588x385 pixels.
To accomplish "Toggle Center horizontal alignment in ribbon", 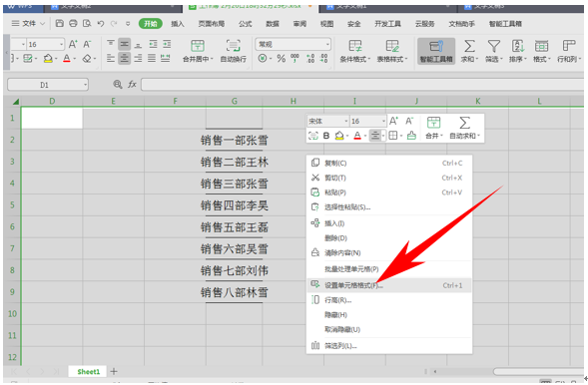I will point(124,58).
